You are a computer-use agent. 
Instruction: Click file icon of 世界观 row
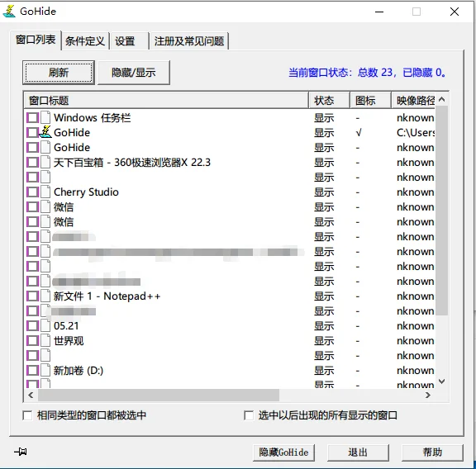(45, 340)
